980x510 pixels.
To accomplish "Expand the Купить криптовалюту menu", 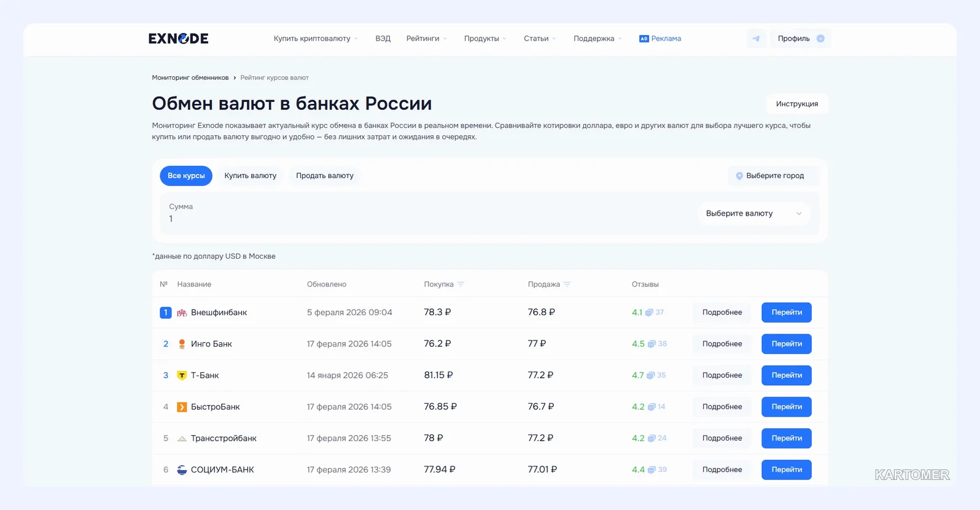I will pyautogui.click(x=316, y=39).
